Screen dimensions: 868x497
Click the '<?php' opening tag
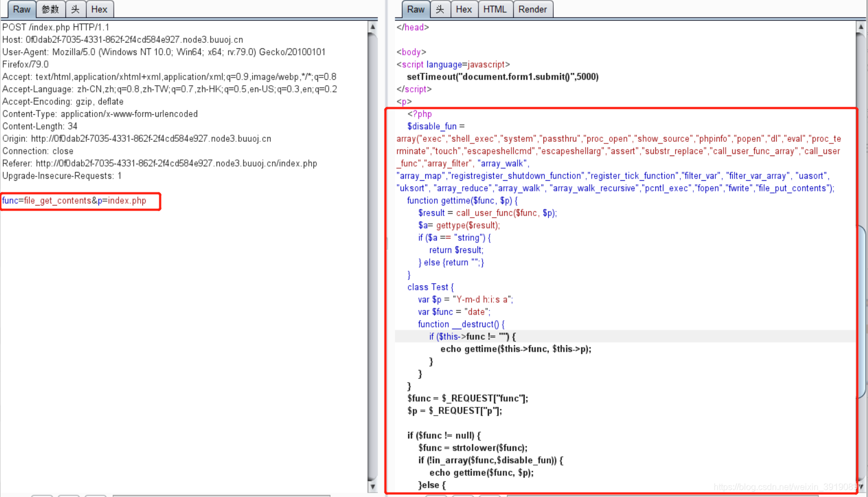pos(420,114)
